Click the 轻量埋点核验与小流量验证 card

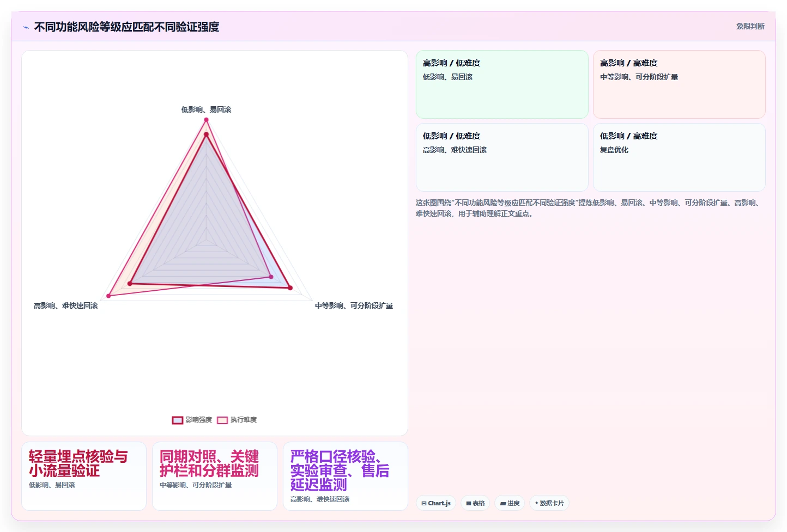[84, 476]
